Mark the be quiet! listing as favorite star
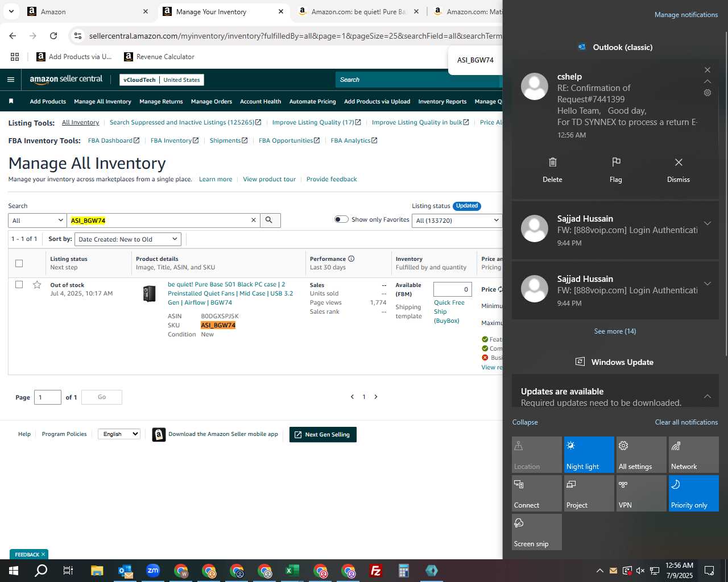This screenshot has width=728, height=582. point(37,285)
